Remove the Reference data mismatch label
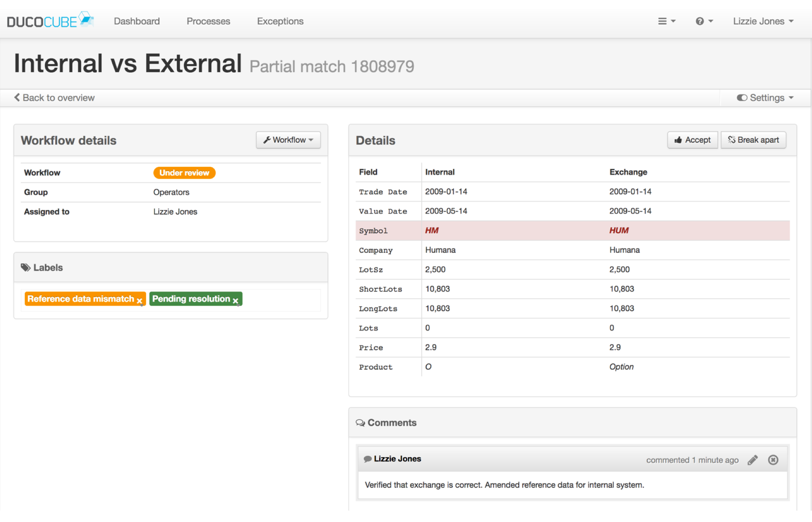Screen dimensions: 812x522 tap(140, 300)
